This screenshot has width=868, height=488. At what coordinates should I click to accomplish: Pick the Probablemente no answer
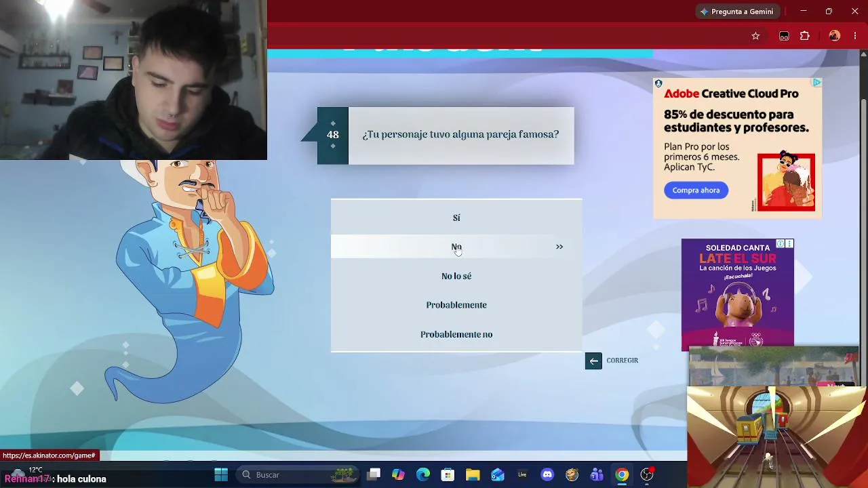pos(456,334)
